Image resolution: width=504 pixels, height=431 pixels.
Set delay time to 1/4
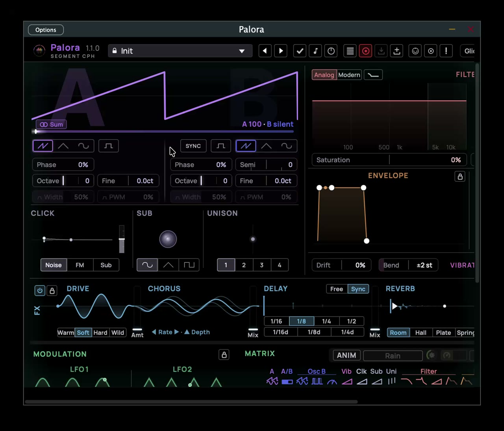326,321
